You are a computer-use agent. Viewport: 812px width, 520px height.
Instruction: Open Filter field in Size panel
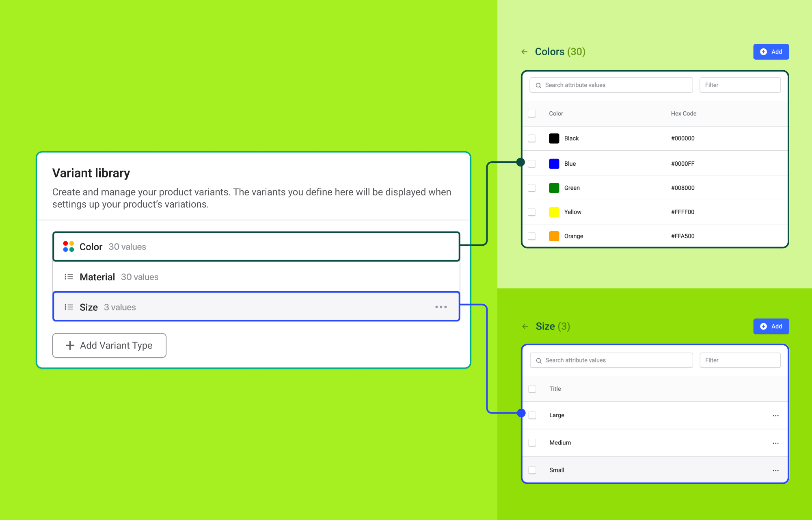[740, 360]
